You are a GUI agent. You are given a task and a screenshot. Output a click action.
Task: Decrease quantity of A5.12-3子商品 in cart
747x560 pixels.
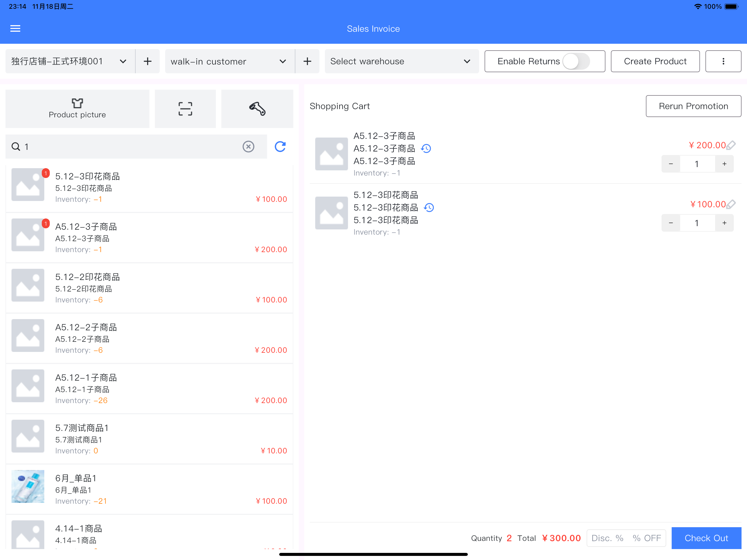click(x=671, y=164)
